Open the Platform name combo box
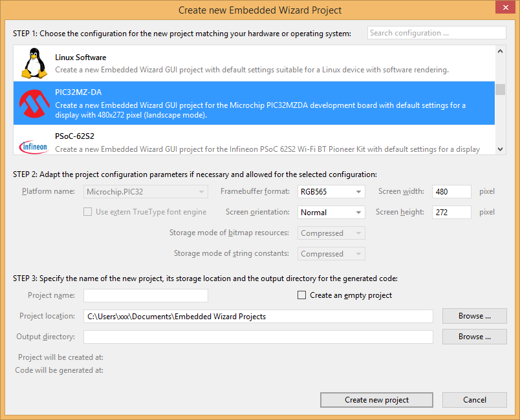This screenshot has width=520, height=420. [x=146, y=192]
